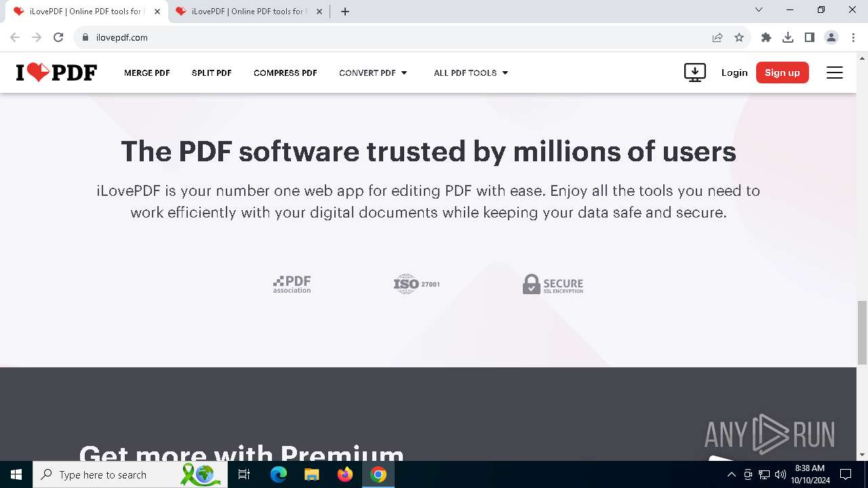Viewport: 868px width, 488px height.
Task: Click the taskbar clock showing 8:38 AM
Action: click(x=810, y=474)
